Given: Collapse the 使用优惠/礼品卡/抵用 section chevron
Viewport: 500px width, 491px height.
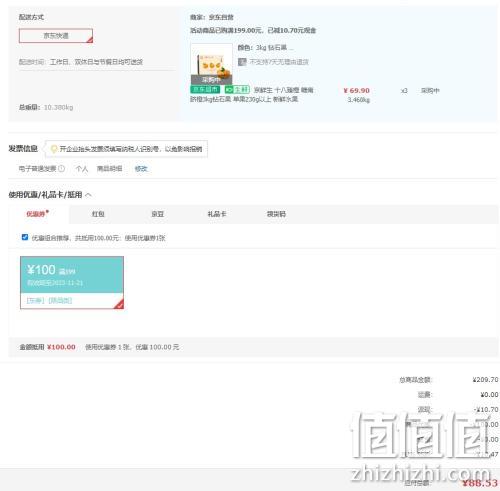Looking at the screenshot, I should [x=88, y=195].
